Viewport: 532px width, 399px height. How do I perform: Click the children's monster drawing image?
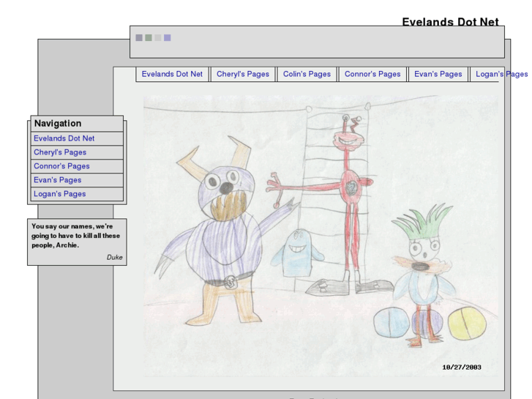pyautogui.click(x=321, y=236)
